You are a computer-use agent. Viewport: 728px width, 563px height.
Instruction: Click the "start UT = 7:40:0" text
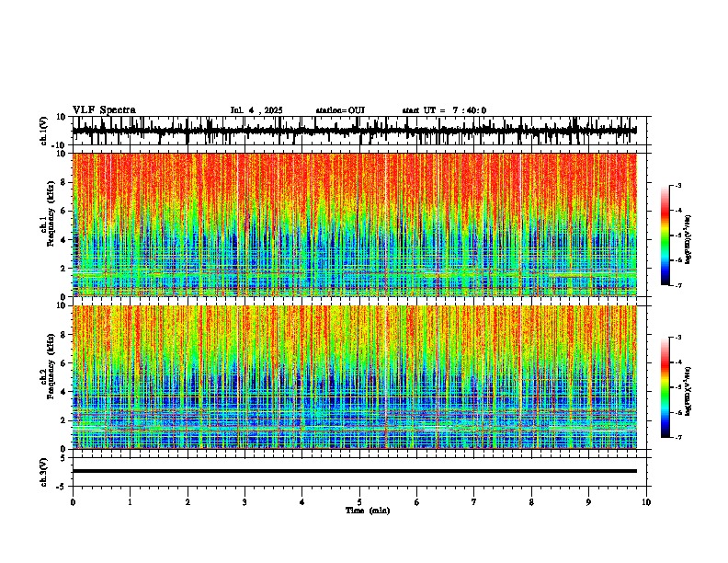tap(444, 110)
